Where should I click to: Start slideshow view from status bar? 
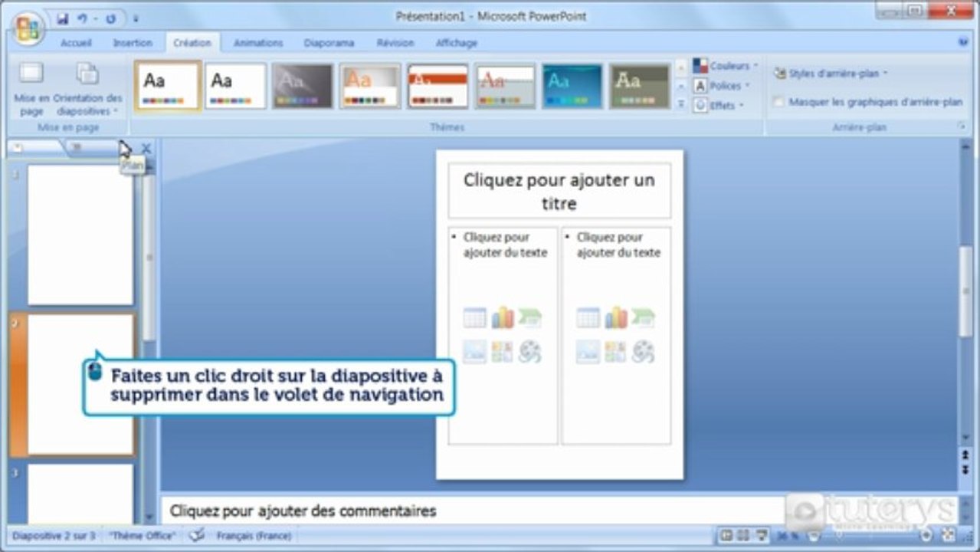(x=762, y=535)
